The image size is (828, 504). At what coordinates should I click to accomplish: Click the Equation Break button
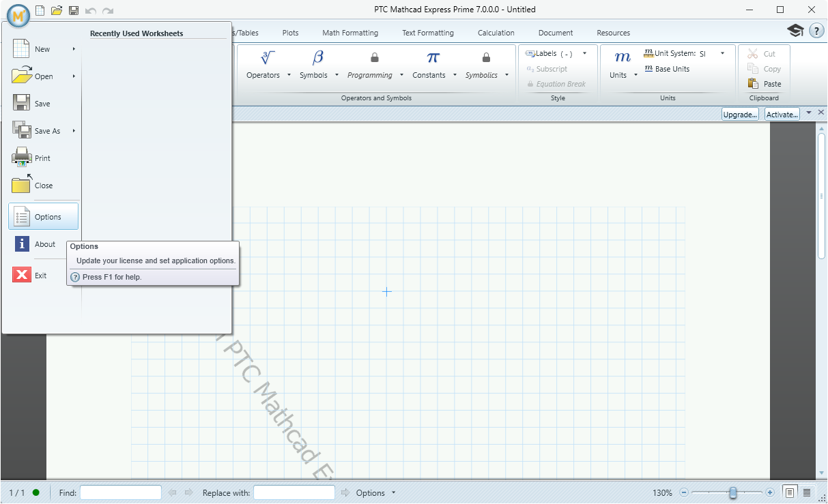click(556, 84)
